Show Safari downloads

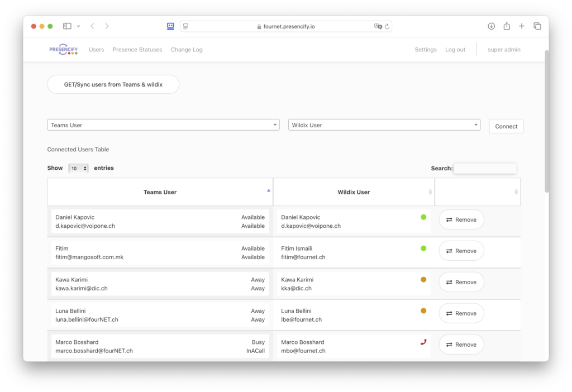(x=492, y=26)
